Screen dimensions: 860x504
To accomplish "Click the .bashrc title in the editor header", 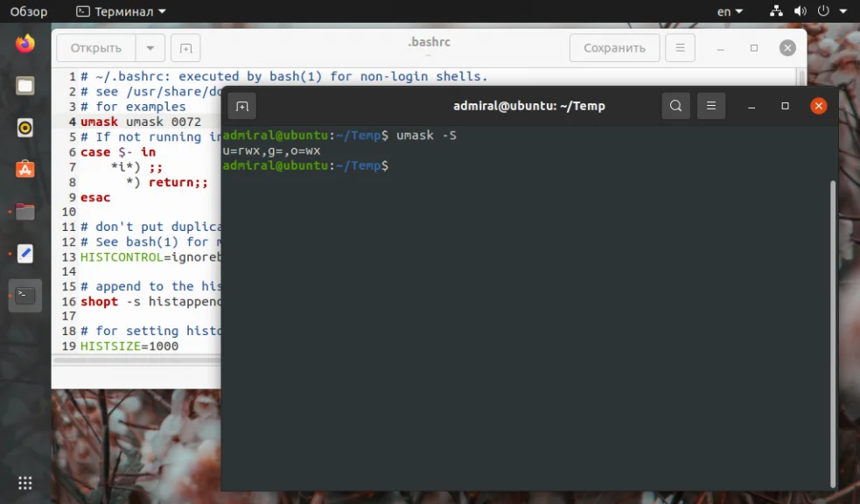I will 429,42.
